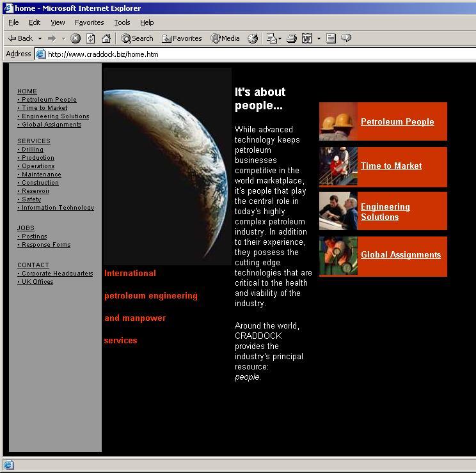Click the SERVICES sidebar heading link
The height and width of the screenshot is (473, 476).
click(x=34, y=141)
